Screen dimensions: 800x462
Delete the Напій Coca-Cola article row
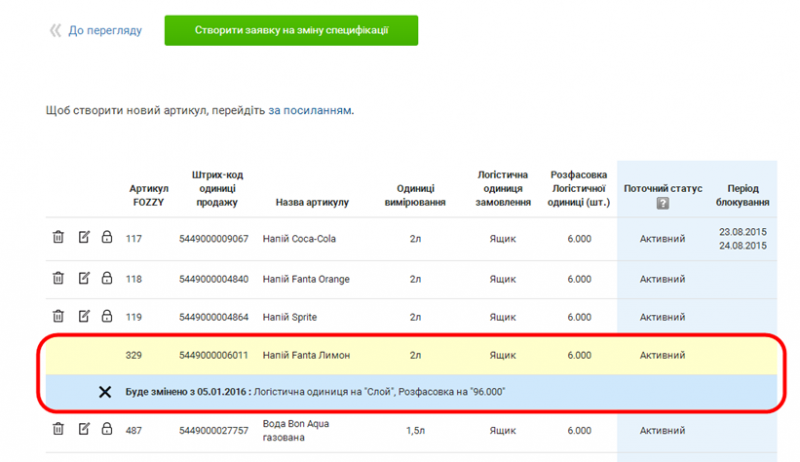58,238
